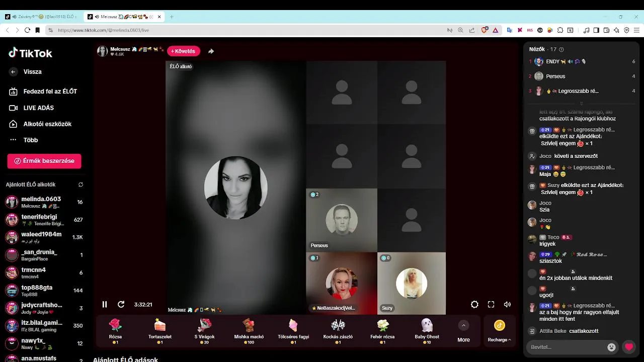The width and height of the screenshot is (644, 362).
Task: Expand the viewers ranking list chevron
Action: 582,104
